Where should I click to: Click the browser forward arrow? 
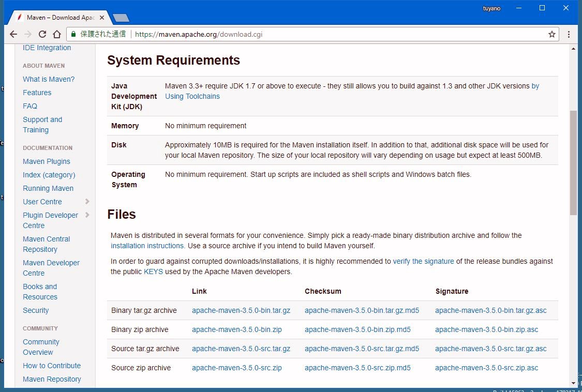click(28, 34)
